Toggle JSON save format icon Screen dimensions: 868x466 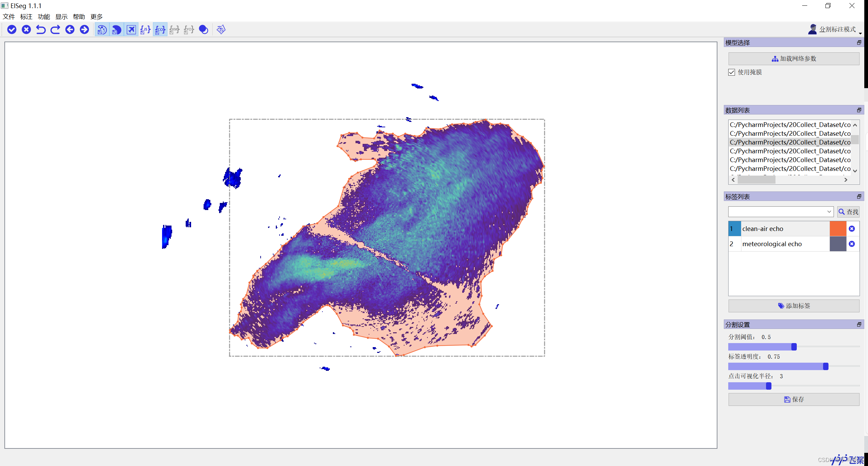[145, 30]
